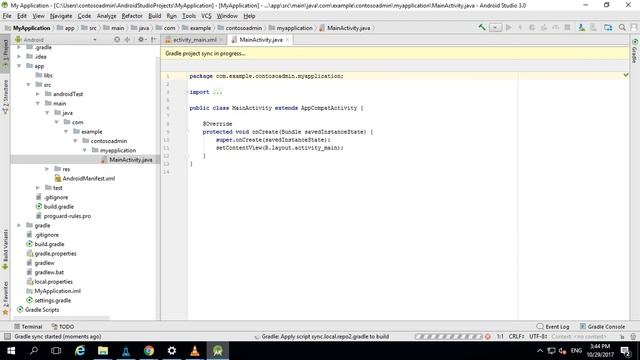Select AndroidManifest.xml in project tree

tap(89, 178)
